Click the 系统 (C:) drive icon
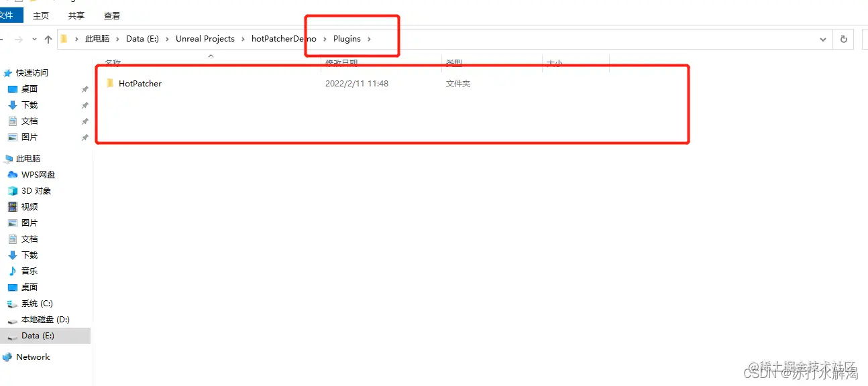Viewport: 868px width, 386px height. click(13, 304)
